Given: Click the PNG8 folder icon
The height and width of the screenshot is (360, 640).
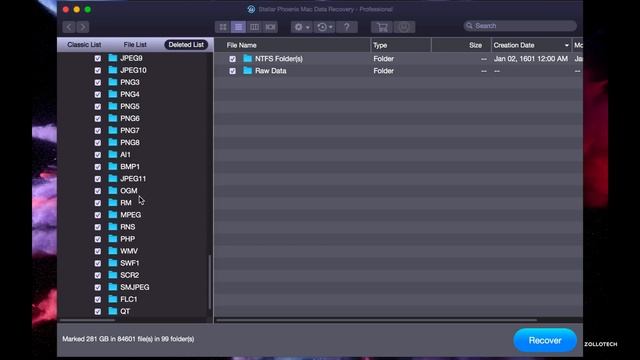Looking at the screenshot, I should tap(113, 142).
